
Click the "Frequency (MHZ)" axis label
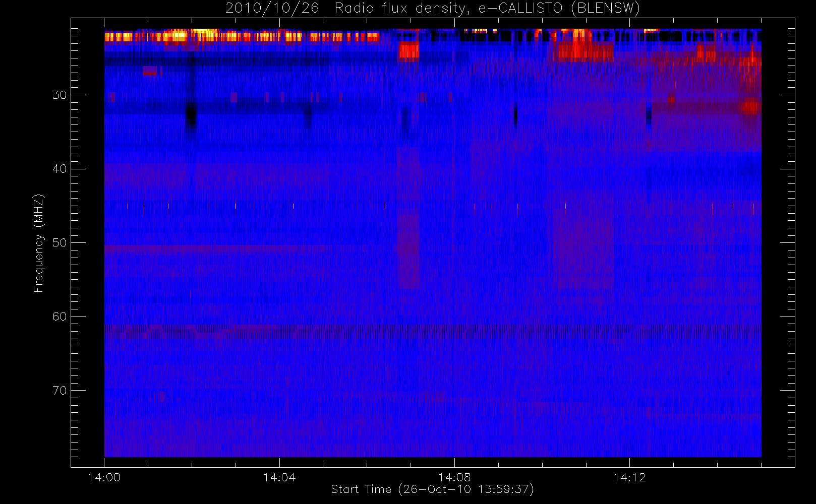point(39,243)
